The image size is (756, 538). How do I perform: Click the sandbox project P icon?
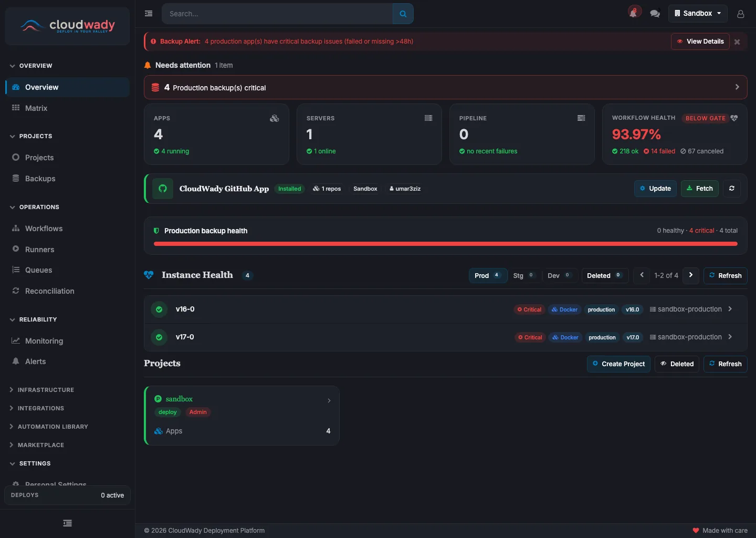158,399
